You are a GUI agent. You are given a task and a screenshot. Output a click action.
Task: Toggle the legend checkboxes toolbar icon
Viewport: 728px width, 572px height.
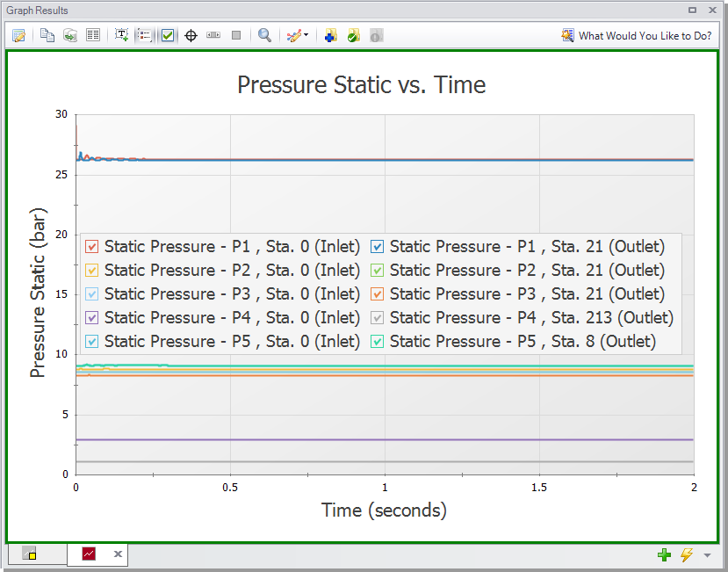click(168, 35)
